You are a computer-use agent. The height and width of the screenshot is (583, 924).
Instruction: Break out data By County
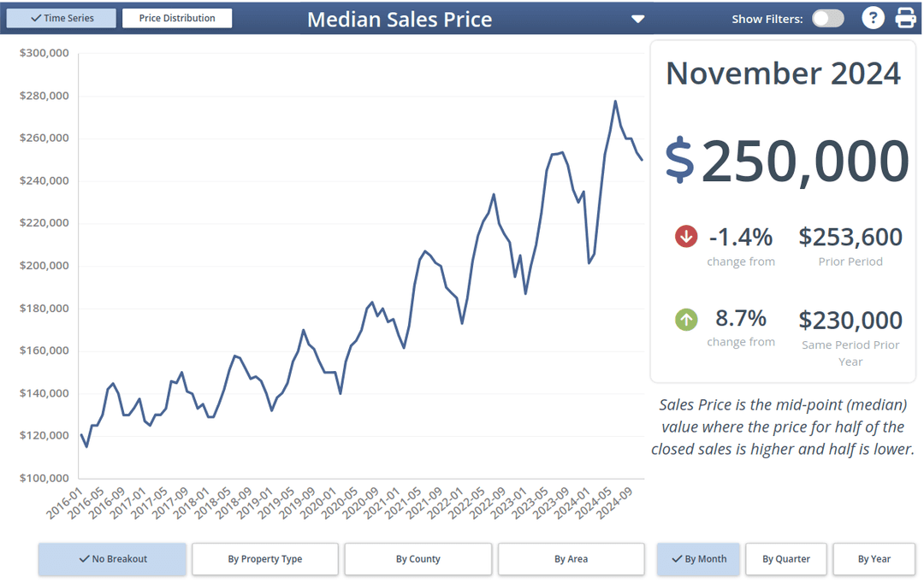pyautogui.click(x=418, y=559)
